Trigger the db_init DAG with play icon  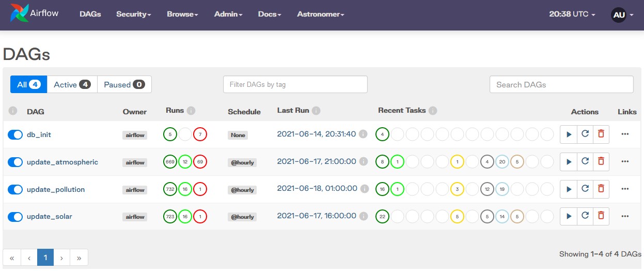click(x=569, y=134)
